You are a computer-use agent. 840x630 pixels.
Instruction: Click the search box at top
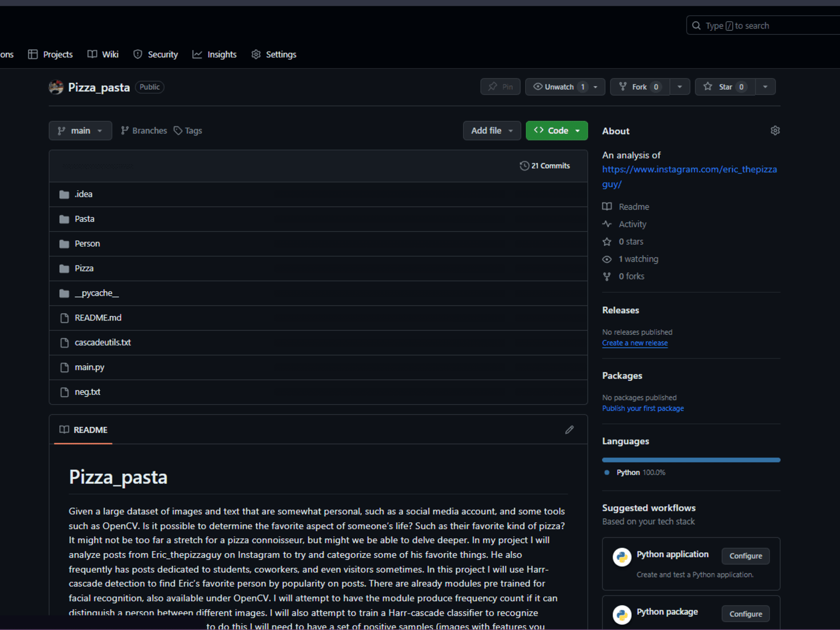click(763, 26)
